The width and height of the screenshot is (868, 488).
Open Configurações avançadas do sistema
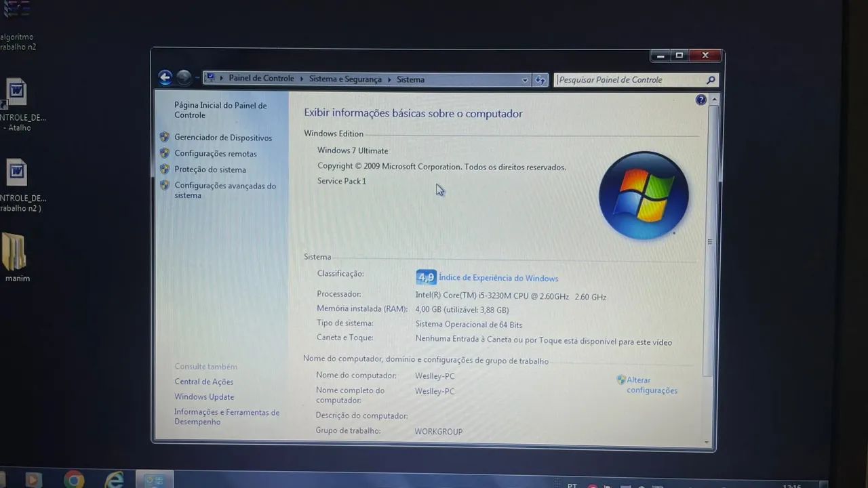(225, 190)
